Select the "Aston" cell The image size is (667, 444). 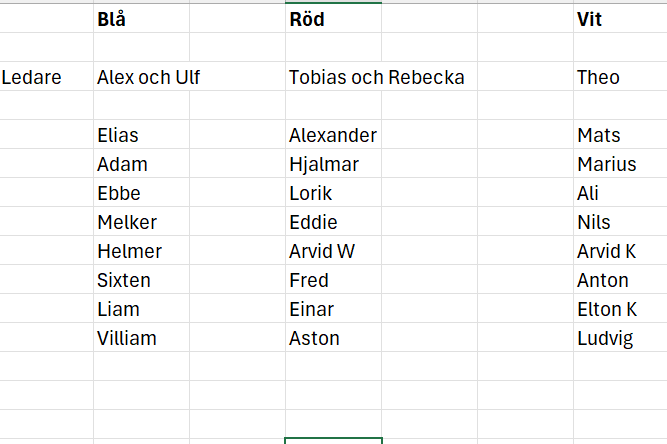[314, 338]
